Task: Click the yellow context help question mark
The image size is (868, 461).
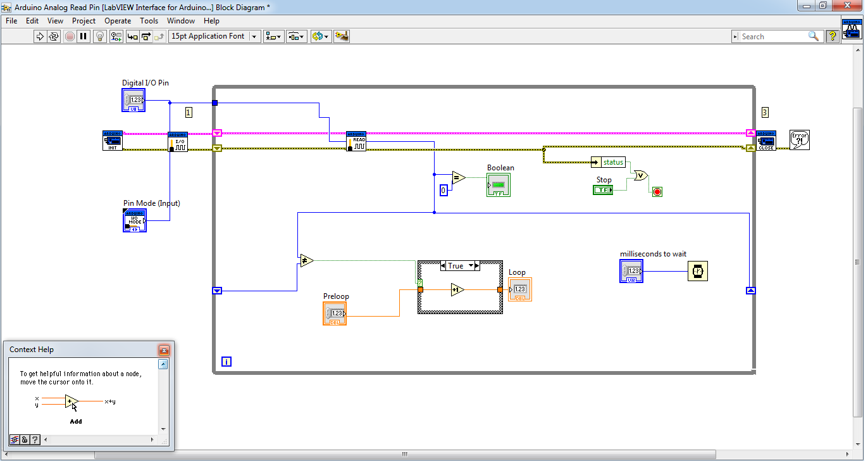Action: pyautogui.click(x=833, y=36)
